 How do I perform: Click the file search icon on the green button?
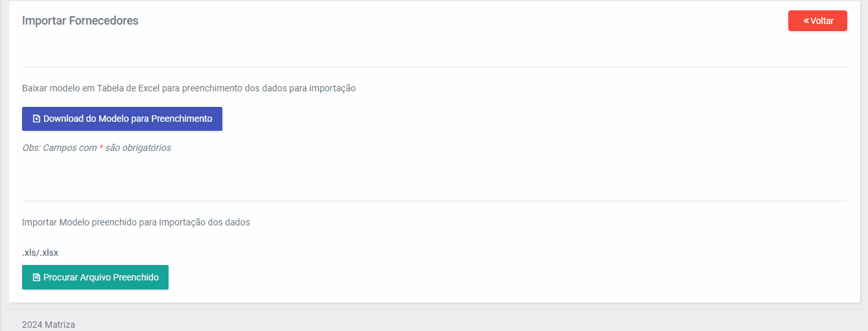pyautogui.click(x=37, y=277)
